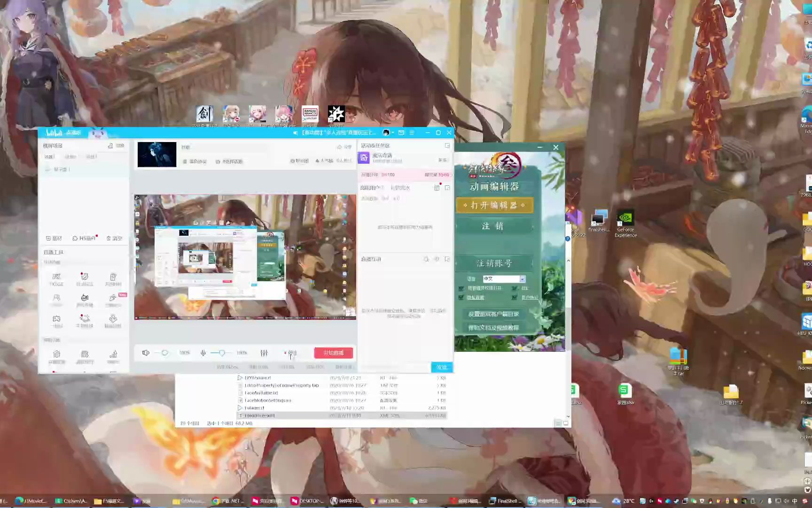Open the 中文 language dropdown in the launcher
812x508 pixels.
pos(504,279)
